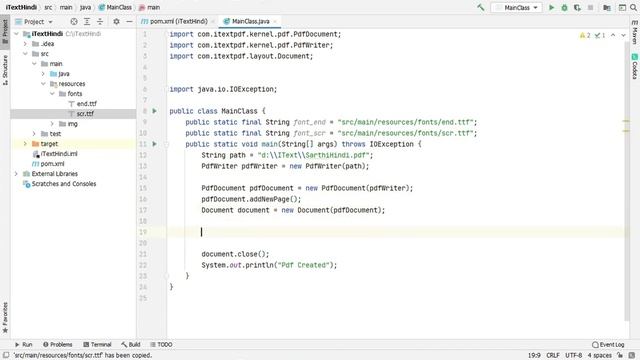Screen dimensions: 640x360
Task: Click the main method breadcrumb
Action: (x=149, y=7)
